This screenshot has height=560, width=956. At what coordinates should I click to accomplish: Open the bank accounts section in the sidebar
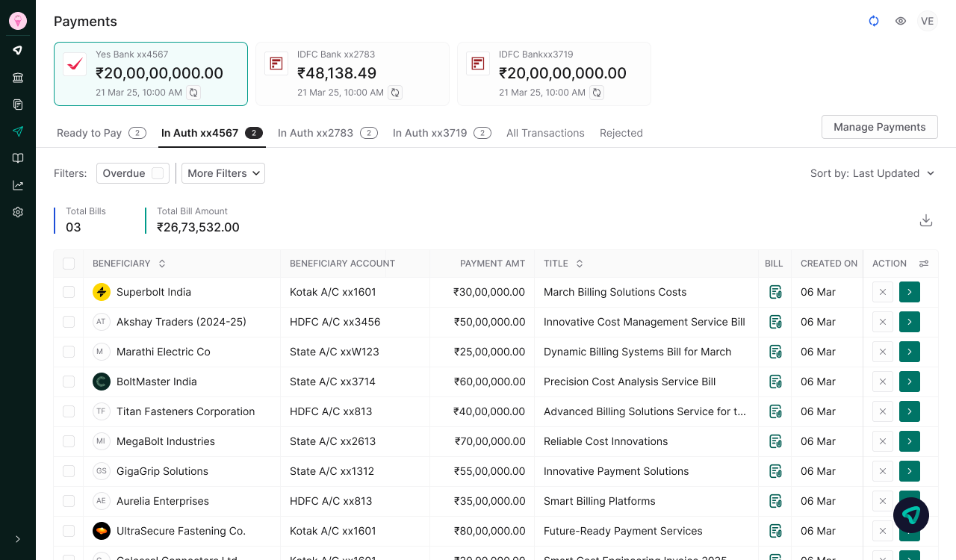[17, 77]
